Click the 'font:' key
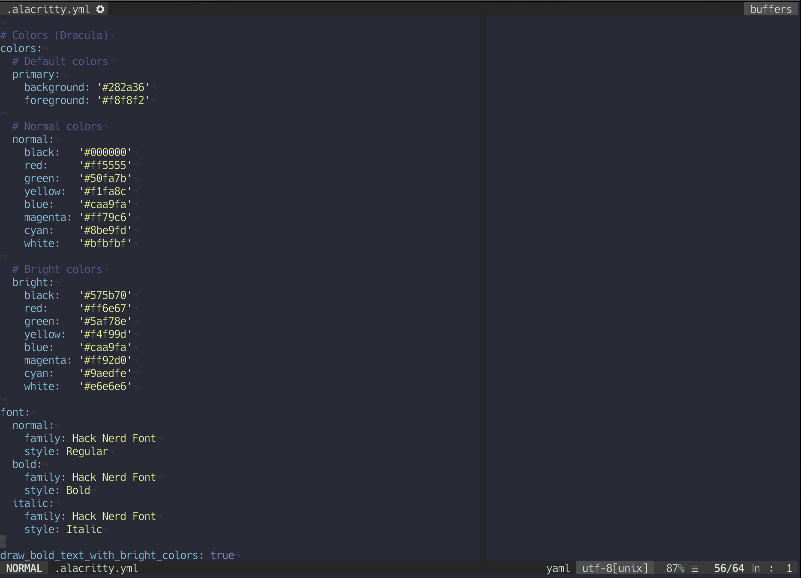 (x=15, y=412)
